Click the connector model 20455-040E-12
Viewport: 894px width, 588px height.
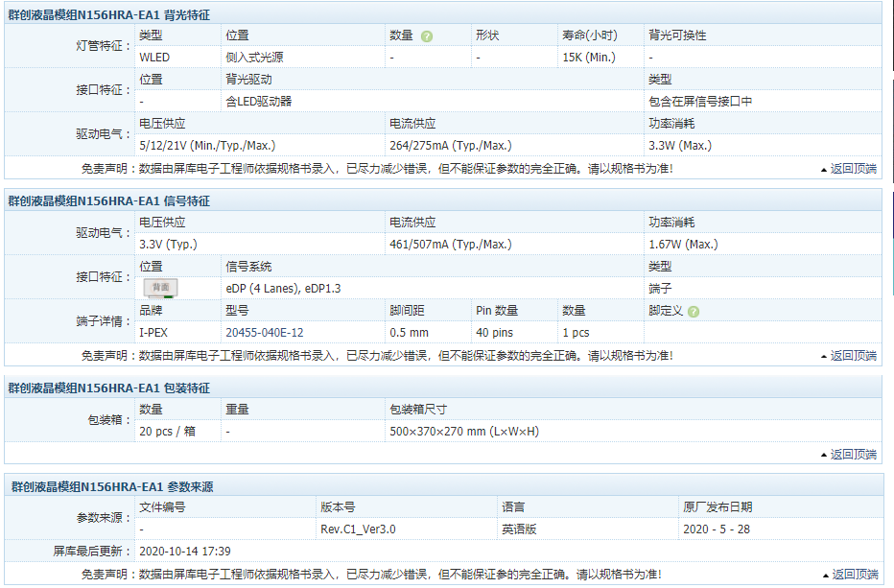264,333
